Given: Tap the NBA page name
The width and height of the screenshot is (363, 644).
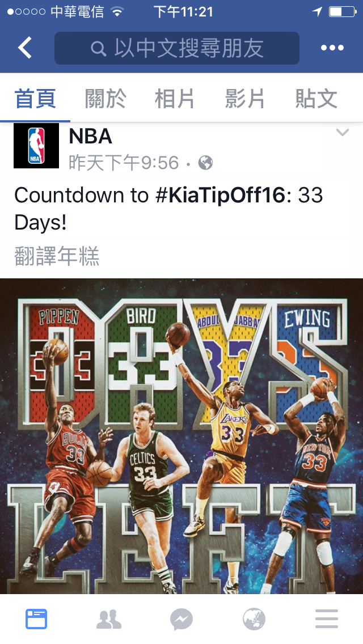Looking at the screenshot, I should click(90, 137).
